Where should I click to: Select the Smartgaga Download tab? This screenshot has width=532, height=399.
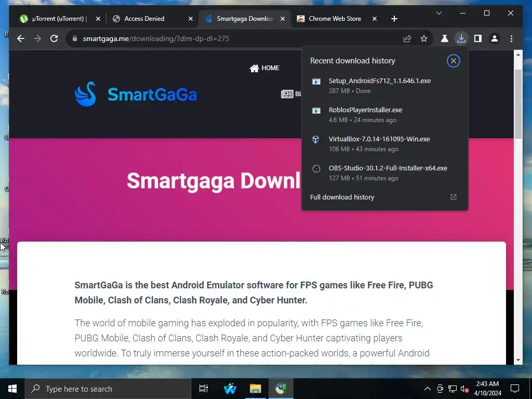click(244, 19)
